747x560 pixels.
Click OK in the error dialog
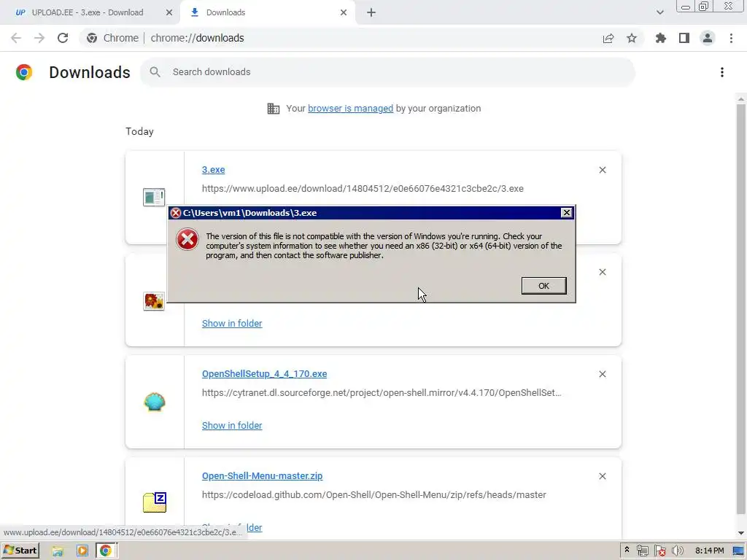(x=543, y=286)
